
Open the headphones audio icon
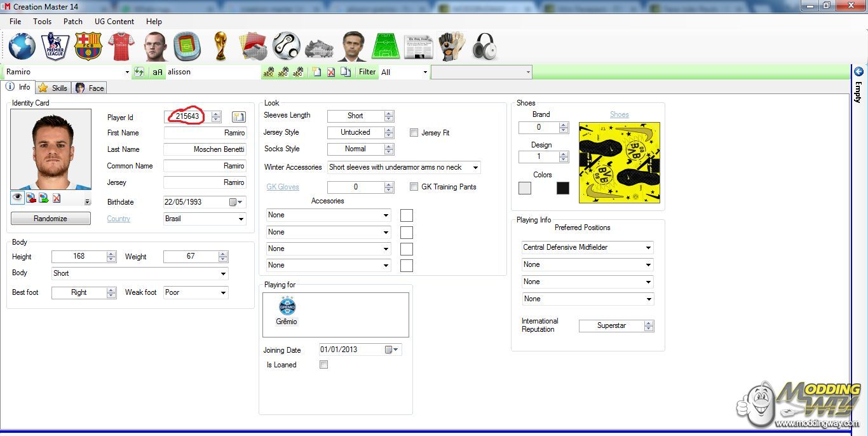coord(484,46)
